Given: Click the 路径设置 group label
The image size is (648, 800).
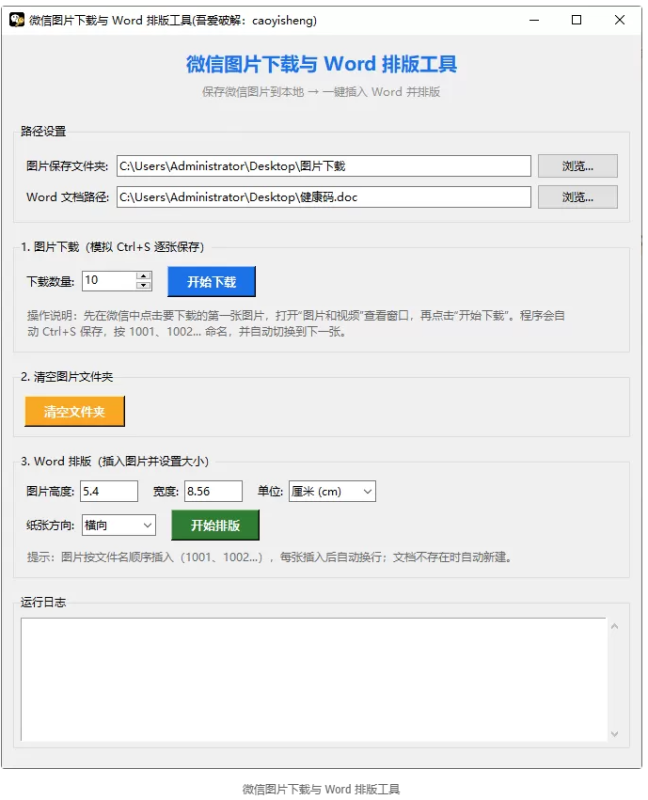Looking at the screenshot, I should click(43, 132).
